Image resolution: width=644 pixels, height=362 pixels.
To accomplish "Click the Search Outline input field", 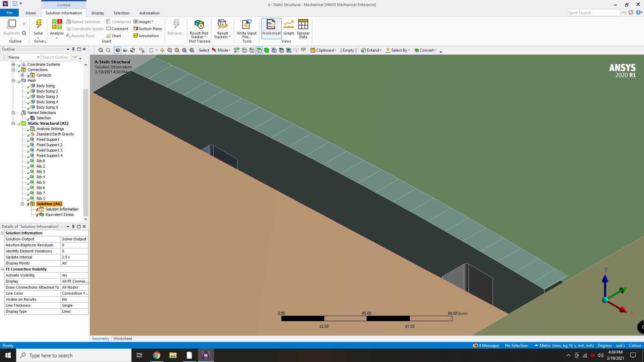I will [56, 57].
